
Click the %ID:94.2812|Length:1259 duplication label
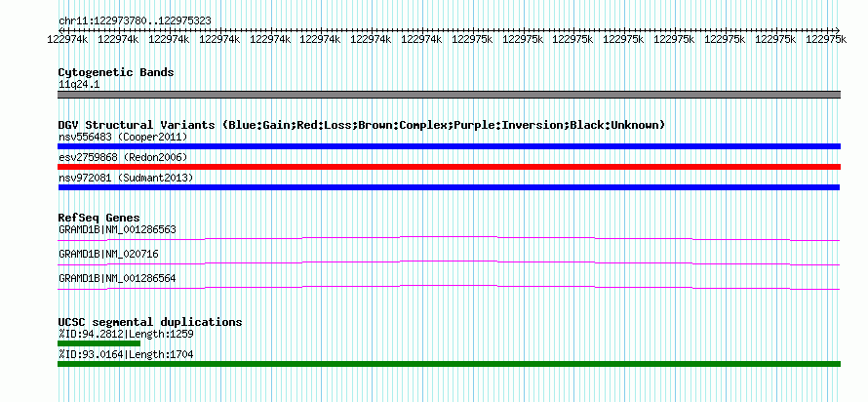[x=126, y=334]
